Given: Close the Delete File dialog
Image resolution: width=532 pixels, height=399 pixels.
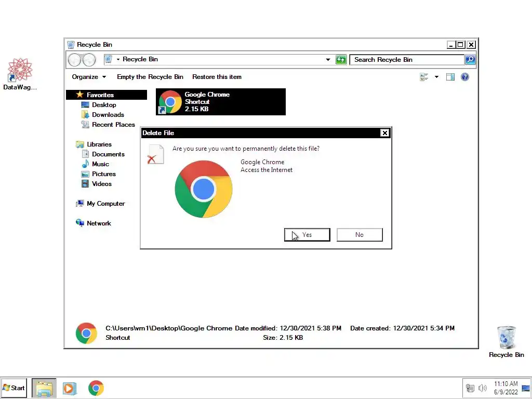Looking at the screenshot, I should point(384,133).
